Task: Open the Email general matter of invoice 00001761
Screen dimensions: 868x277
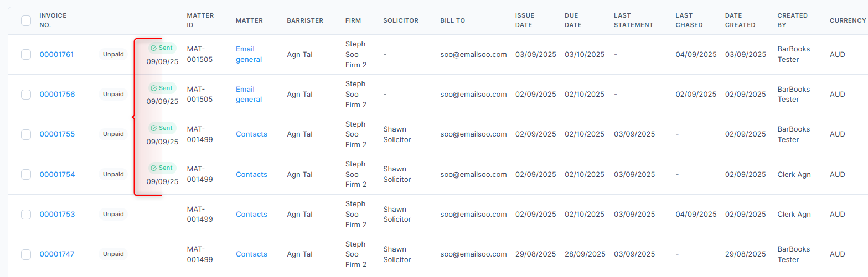Action: click(249, 54)
